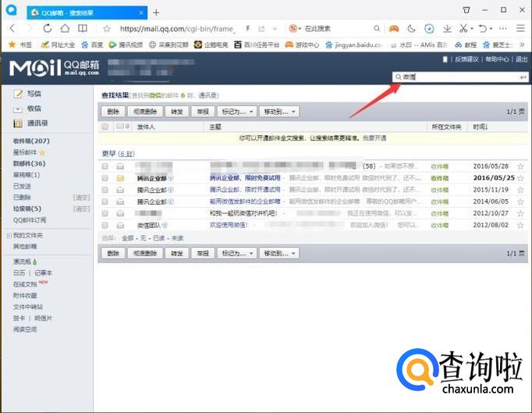Open 垃圾箱(5) folder
This screenshot has height=413, width=532.
coord(27,208)
